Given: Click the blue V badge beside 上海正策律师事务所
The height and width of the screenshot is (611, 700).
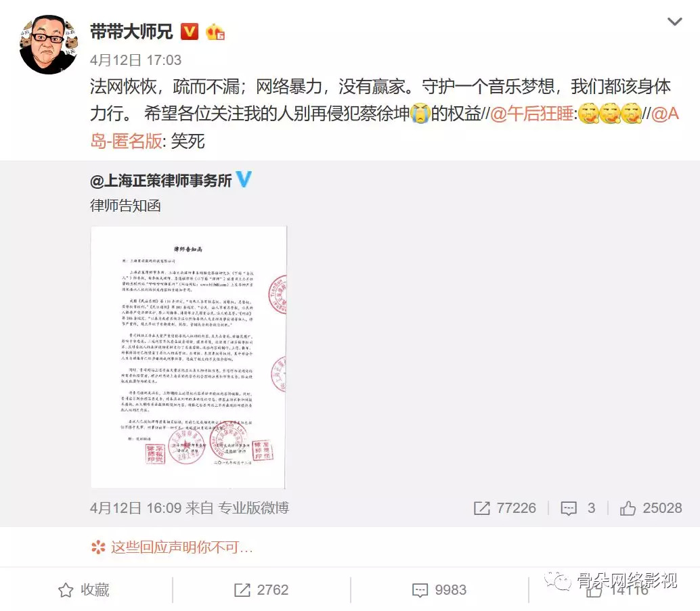Looking at the screenshot, I should point(243,179).
